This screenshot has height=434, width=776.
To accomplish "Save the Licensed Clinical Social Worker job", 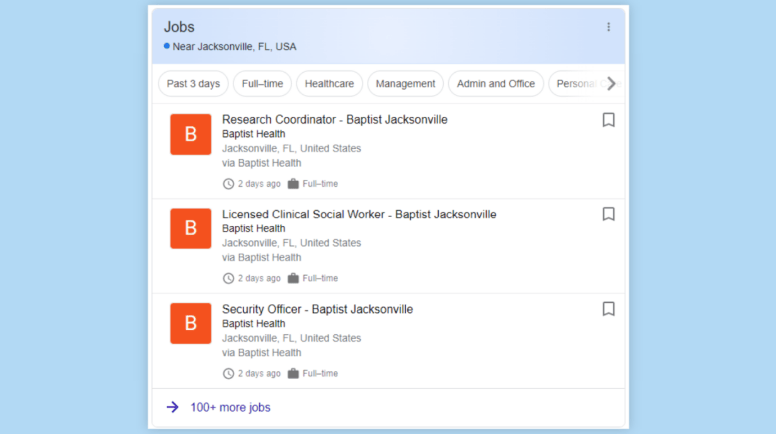I will [x=608, y=214].
